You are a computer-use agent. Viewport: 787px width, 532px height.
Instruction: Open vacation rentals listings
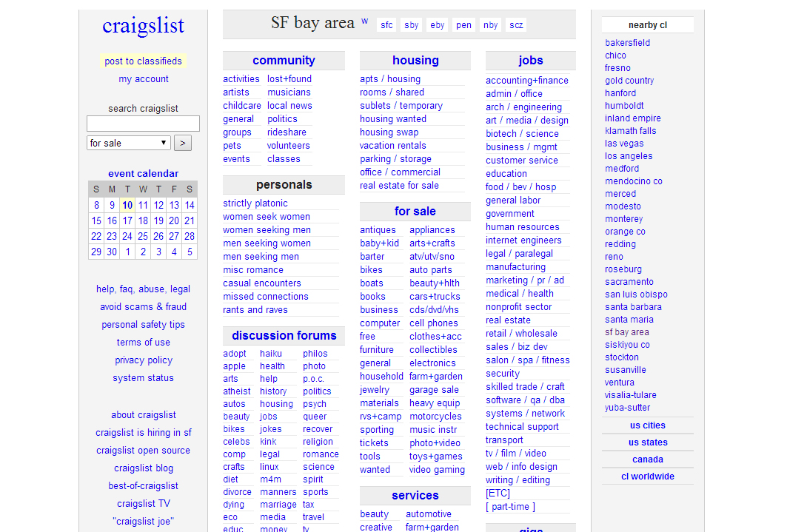click(393, 146)
